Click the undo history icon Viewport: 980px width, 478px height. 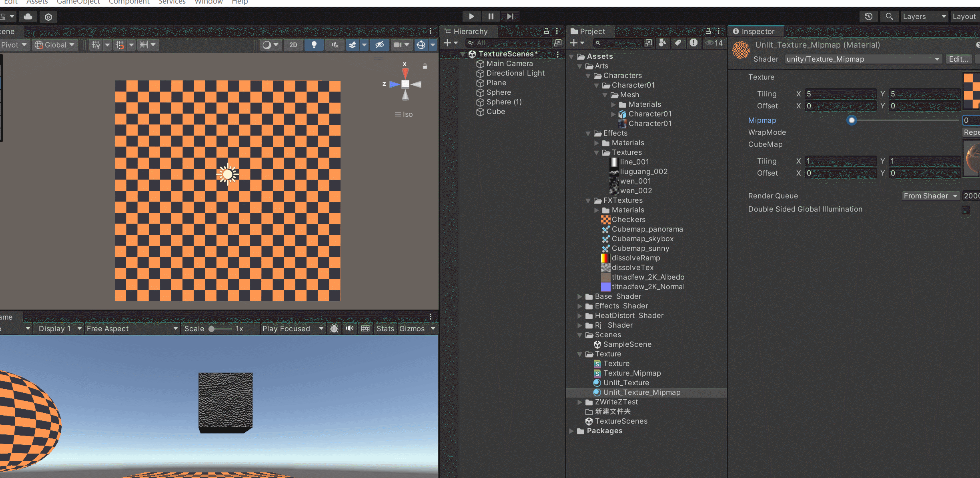coord(868,16)
